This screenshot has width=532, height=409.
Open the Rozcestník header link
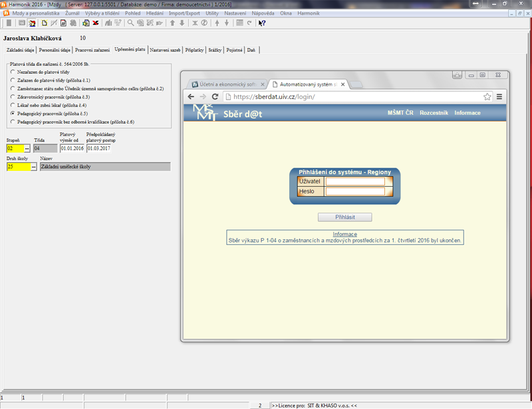click(434, 112)
